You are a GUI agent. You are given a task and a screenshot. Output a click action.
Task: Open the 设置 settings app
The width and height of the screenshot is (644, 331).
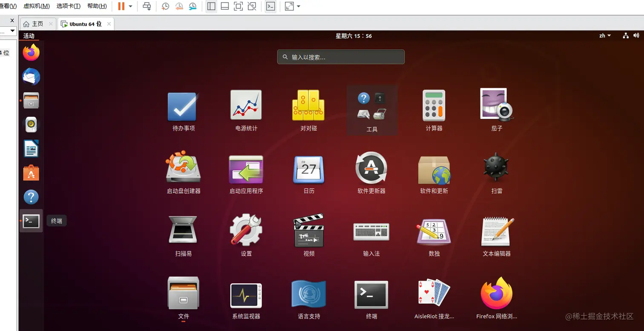point(246,236)
